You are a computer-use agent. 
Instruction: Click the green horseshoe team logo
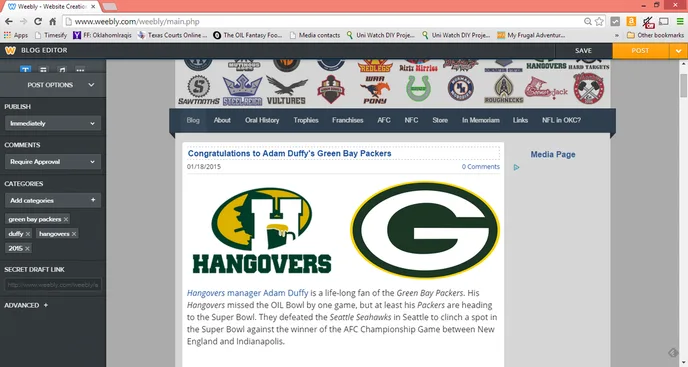(418, 88)
